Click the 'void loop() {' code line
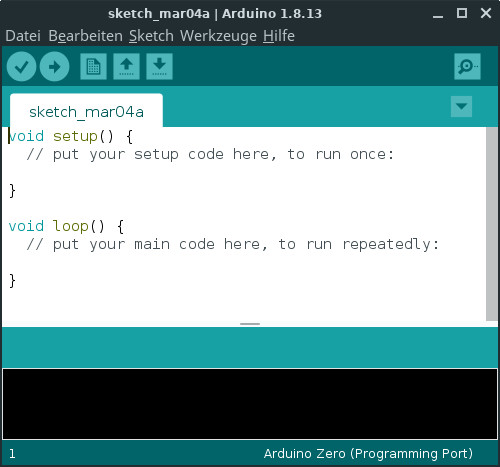The image size is (500, 467). 66,226
